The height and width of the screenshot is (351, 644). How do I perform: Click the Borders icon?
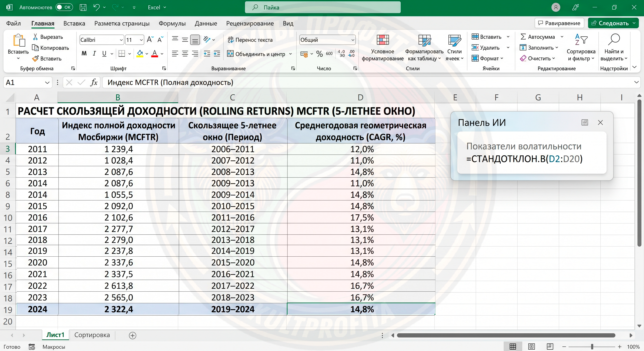(122, 53)
